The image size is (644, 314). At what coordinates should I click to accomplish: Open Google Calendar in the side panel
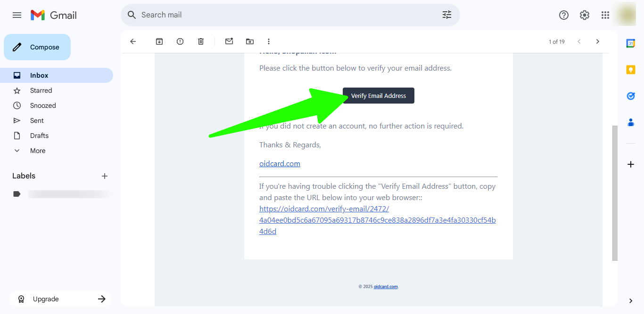pos(631,43)
